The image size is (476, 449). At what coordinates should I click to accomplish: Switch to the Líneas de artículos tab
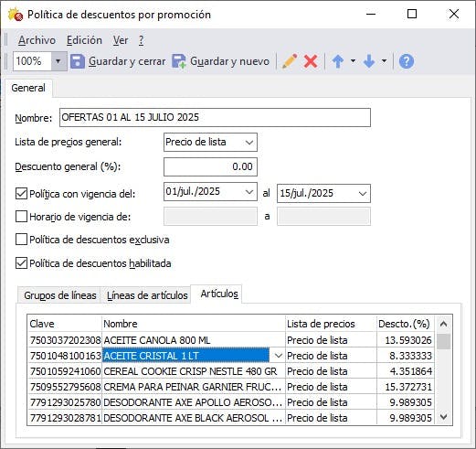click(x=147, y=295)
